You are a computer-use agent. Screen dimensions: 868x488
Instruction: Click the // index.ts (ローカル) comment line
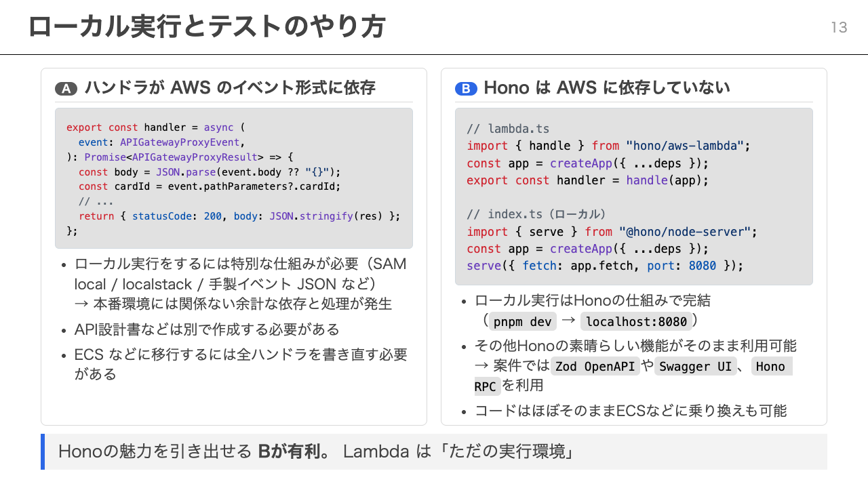point(536,214)
